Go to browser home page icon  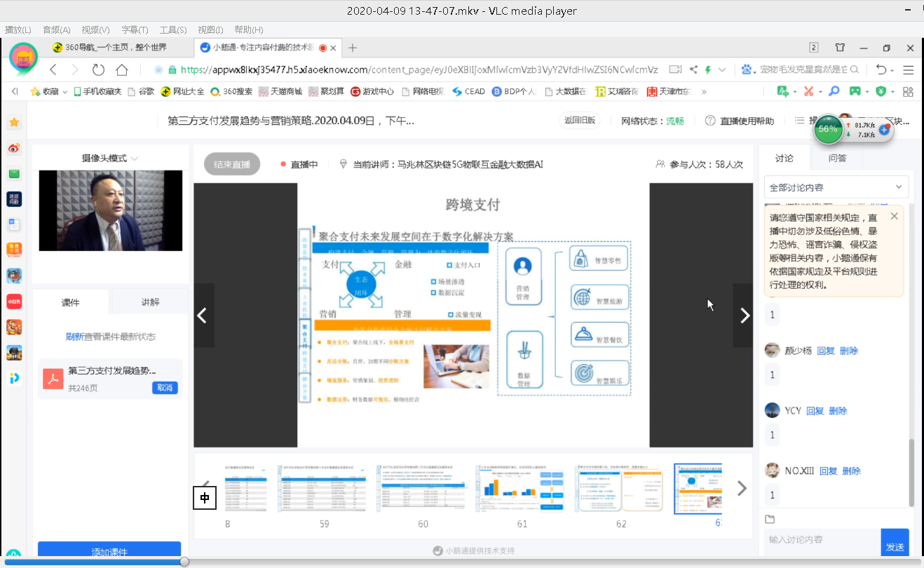point(122,69)
